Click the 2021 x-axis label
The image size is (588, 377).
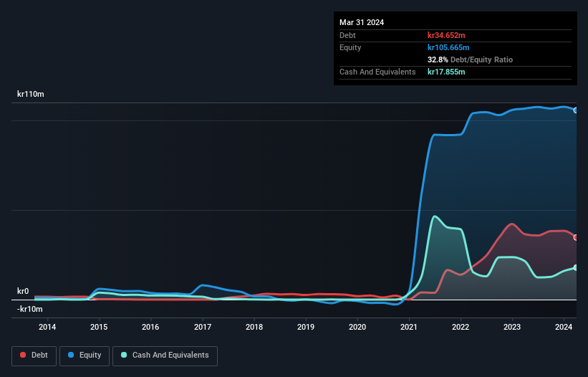[x=409, y=327]
